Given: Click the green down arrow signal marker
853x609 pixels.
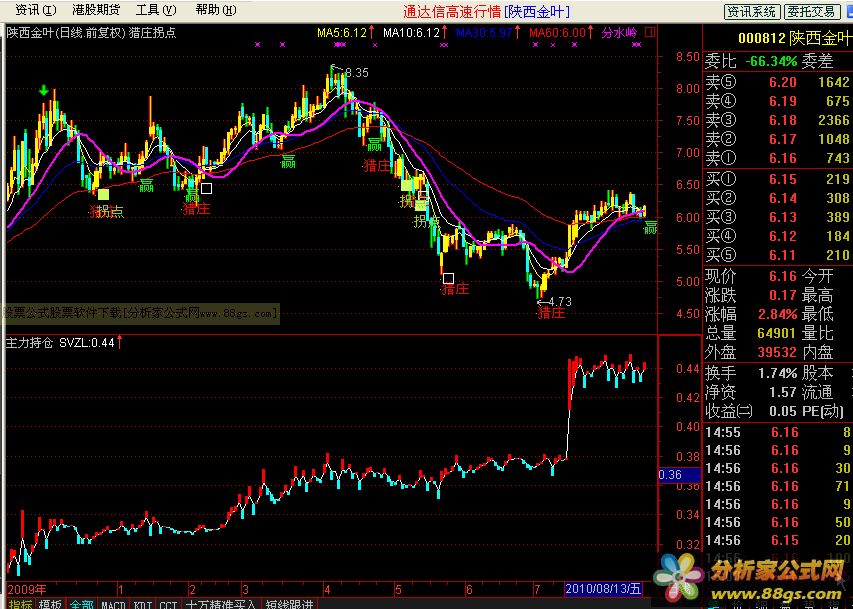Looking at the screenshot, I should tap(44, 90).
